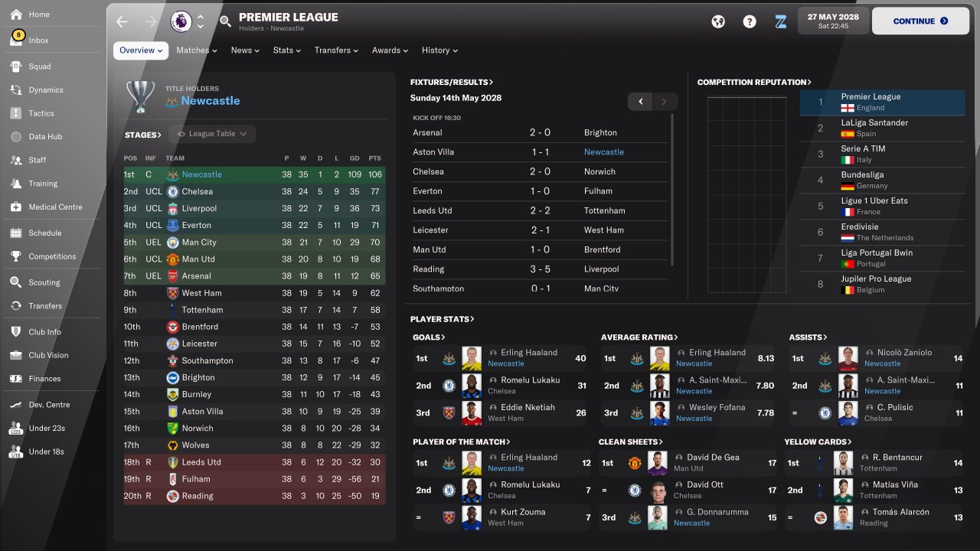Click the Premier League logo in header
The height and width of the screenshot is (551, 980).
(x=181, y=21)
